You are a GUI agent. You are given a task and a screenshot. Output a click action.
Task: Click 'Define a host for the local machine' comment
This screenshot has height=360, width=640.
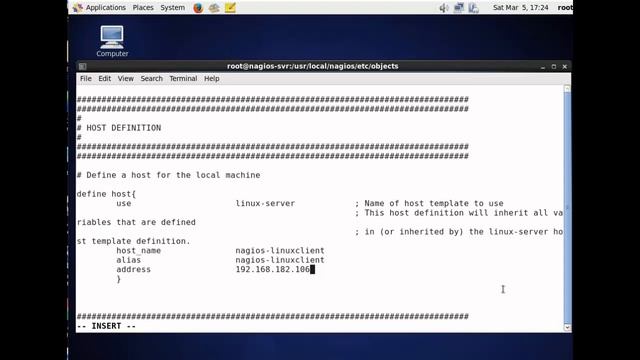click(173, 175)
